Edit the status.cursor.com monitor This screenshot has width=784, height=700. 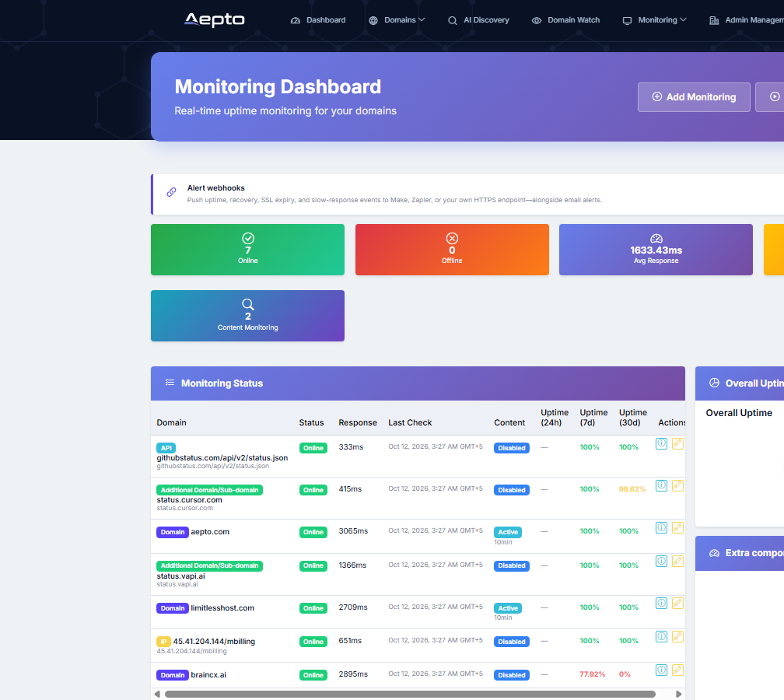click(677, 485)
